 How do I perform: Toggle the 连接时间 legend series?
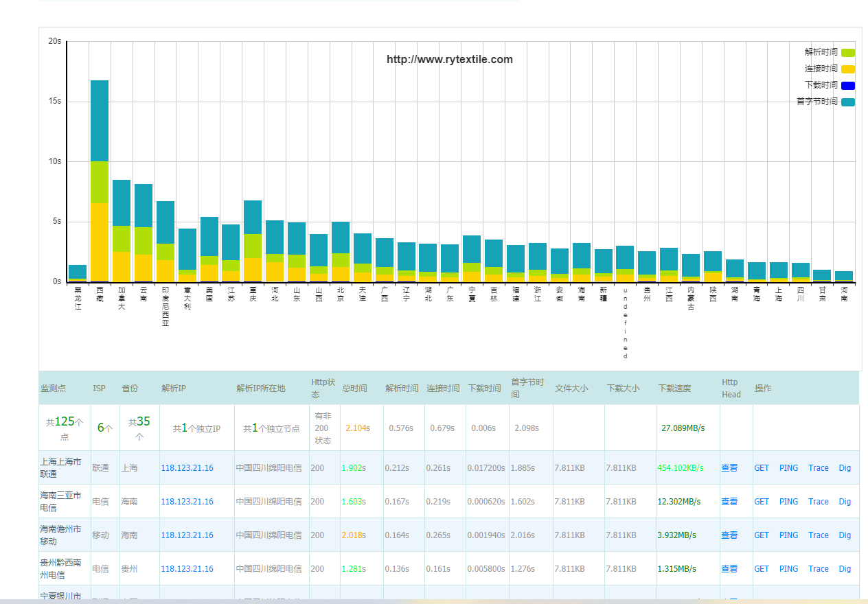(821, 69)
